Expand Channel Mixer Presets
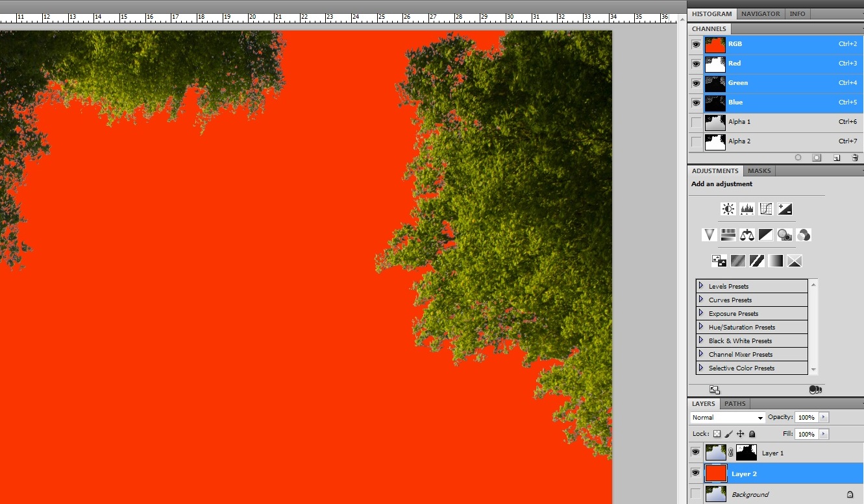This screenshot has height=504, width=864. [x=701, y=354]
